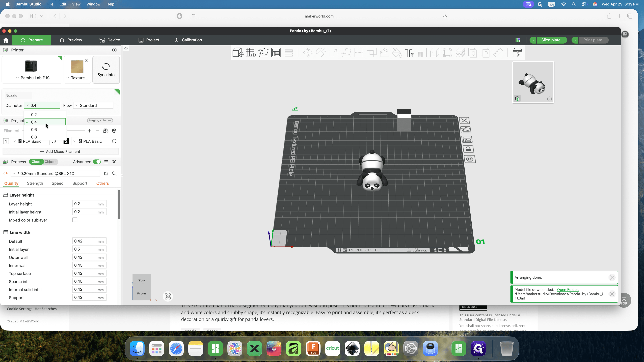
Task: Click the Layer height value field
Action: (x=89, y=204)
